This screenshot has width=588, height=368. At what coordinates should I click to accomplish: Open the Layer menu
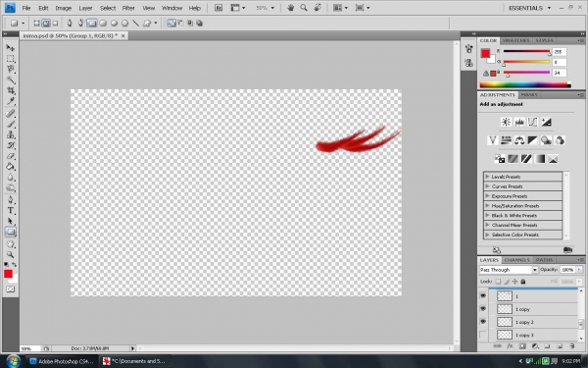click(85, 8)
